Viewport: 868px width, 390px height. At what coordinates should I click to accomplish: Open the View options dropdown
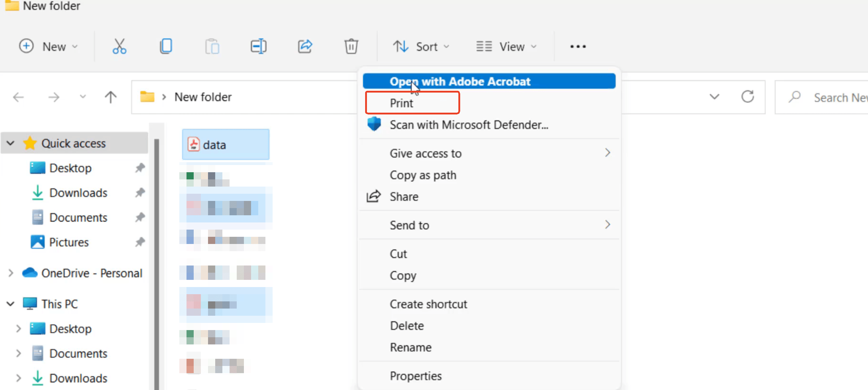[506, 46]
